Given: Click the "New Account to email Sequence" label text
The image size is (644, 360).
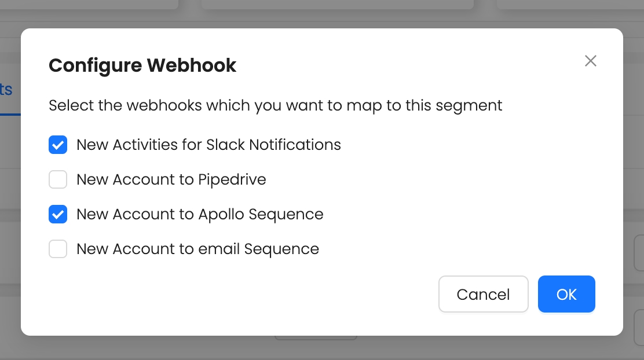Looking at the screenshot, I should coord(197,249).
